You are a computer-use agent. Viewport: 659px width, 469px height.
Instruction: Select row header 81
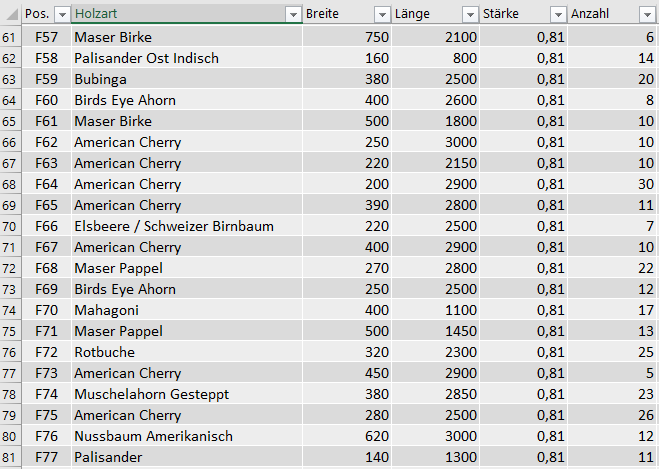(10, 457)
